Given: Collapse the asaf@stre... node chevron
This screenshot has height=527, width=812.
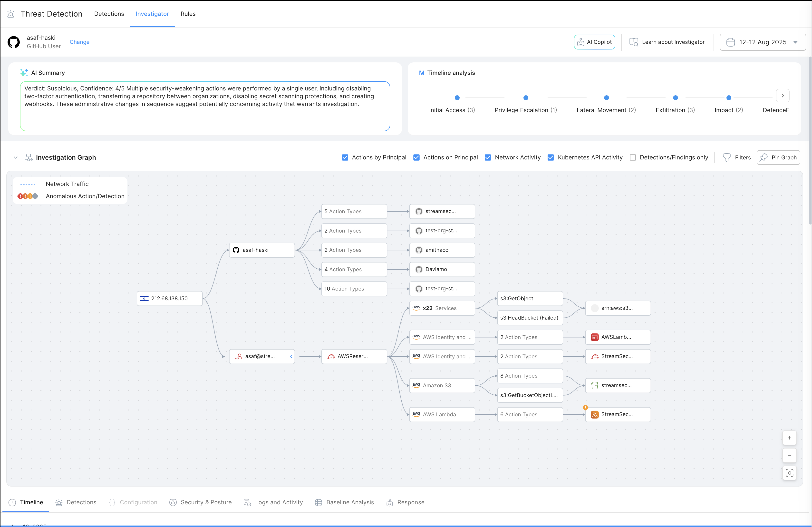Looking at the screenshot, I should [x=291, y=356].
